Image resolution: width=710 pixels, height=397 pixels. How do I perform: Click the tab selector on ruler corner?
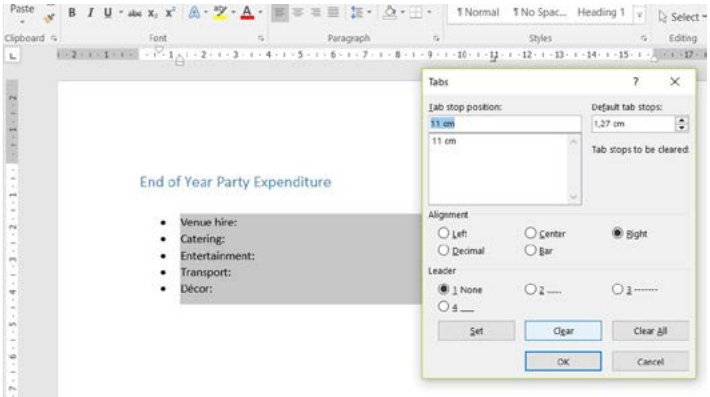point(12,56)
